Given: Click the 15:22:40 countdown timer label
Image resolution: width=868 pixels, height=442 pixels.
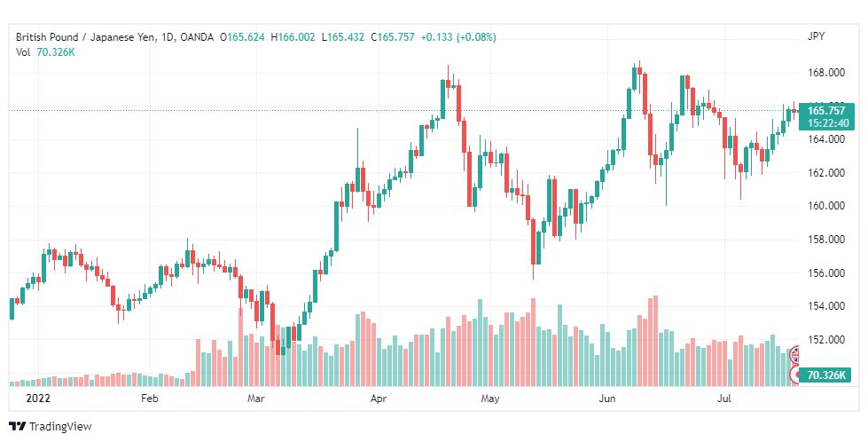Looking at the screenshot, I should 827,123.
